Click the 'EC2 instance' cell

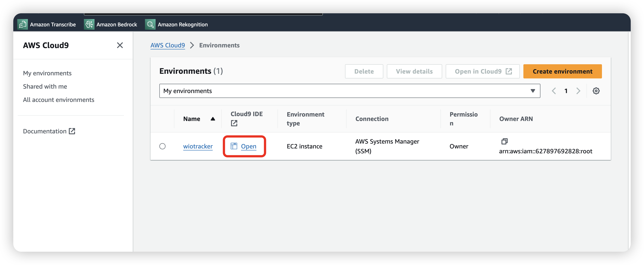304,146
